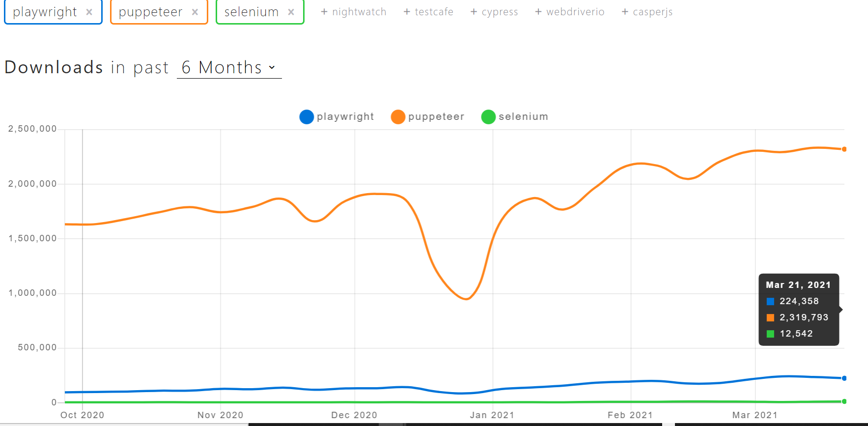Click the plus icon next to cypress
This screenshot has width=868, height=426.
[x=473, y=11]
